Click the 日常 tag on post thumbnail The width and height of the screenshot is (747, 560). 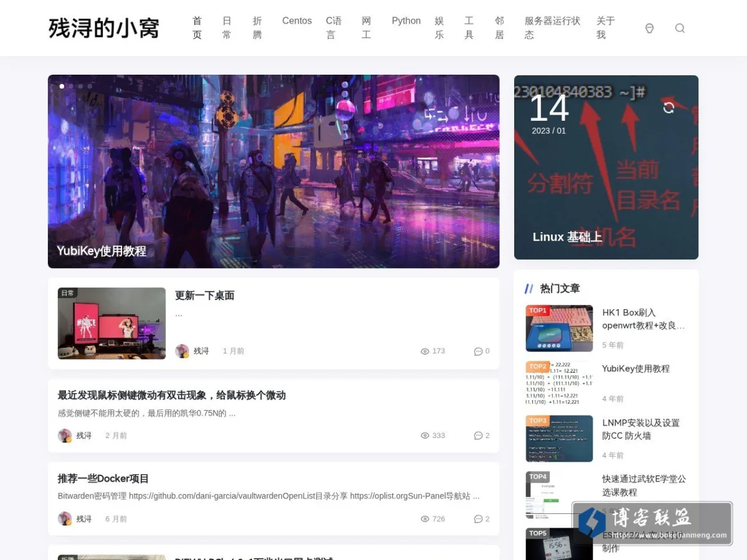pyautogui.click(x=67, y=292)
